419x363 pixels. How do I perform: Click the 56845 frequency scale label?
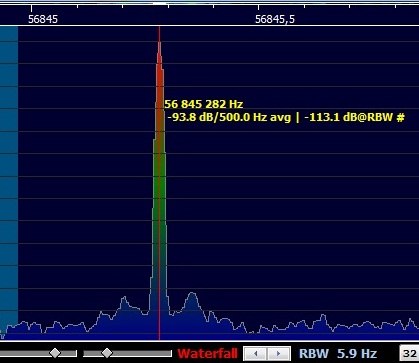click(43, 19)
